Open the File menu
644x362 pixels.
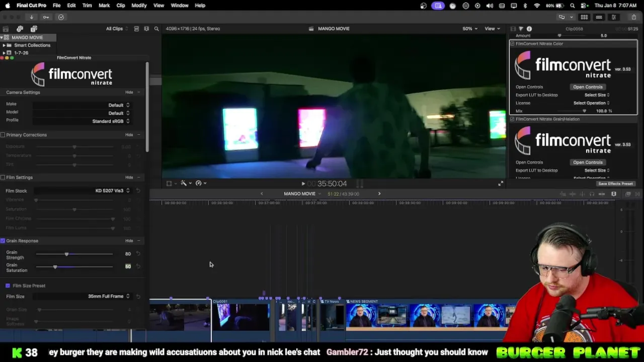[56, 6]
